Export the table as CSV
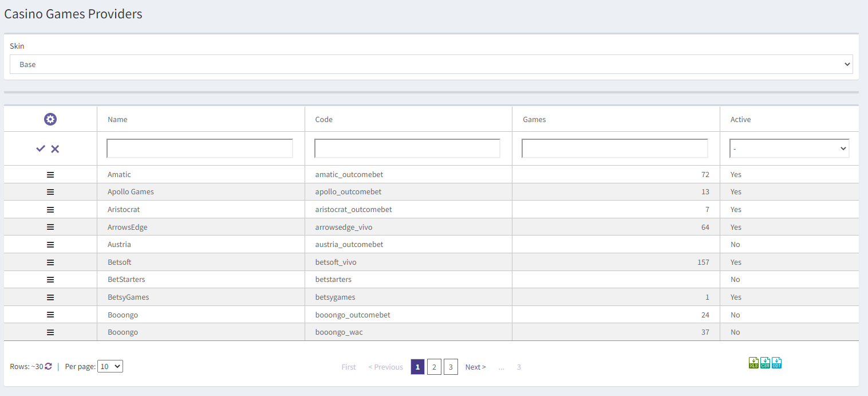 pyautogui.click(x=765, y=363)
